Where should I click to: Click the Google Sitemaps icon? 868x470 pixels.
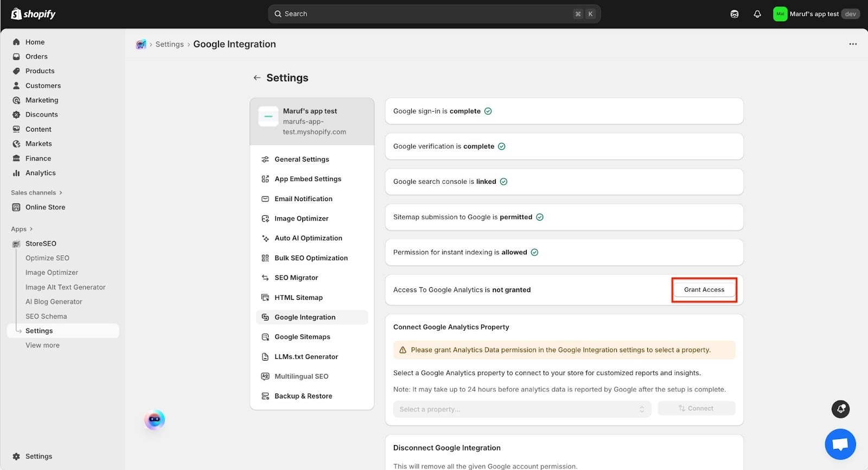click(265, 337)
